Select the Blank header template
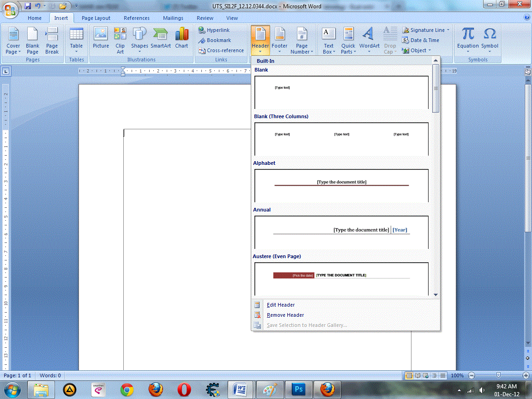The image size is (532, 399). coord(341,93)
